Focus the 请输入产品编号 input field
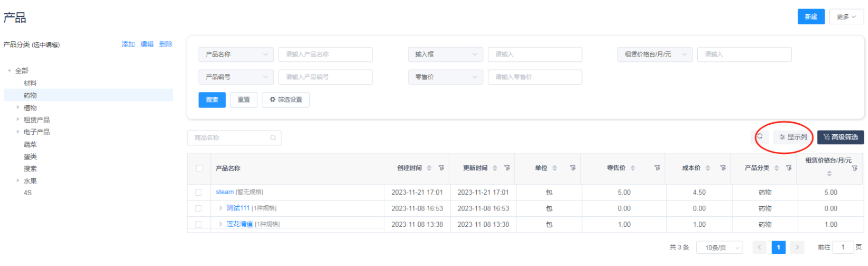This screenshot has height=266, width=868. coord(326,77)
